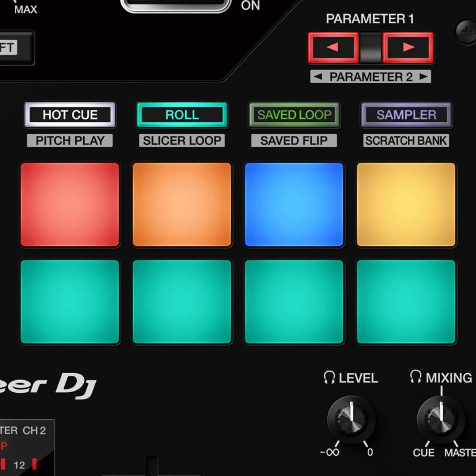Hit the fourth teal pad in bottom row
This screenshot has width=476, height=476.
pyautogui.click(x=406, y=302)
